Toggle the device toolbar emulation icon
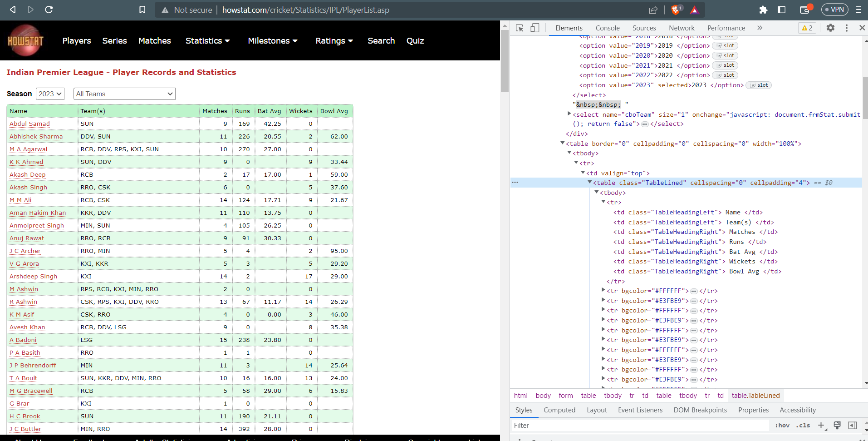Image resolution: width=868 pixels, height=441 pixels. tap(535, 28)
